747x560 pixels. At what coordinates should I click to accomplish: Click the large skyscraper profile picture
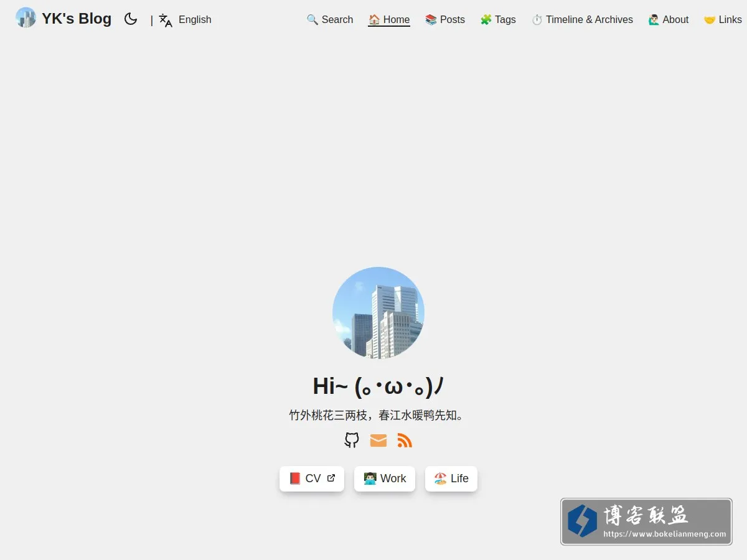point(378,313)
